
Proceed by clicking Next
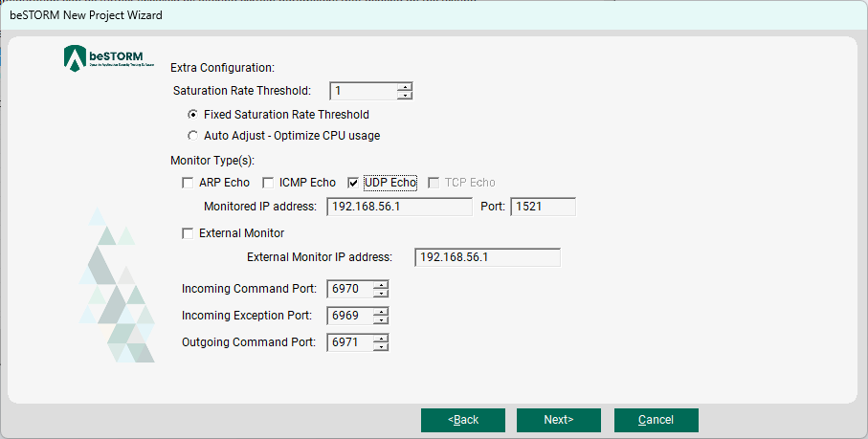click(558, 420)
